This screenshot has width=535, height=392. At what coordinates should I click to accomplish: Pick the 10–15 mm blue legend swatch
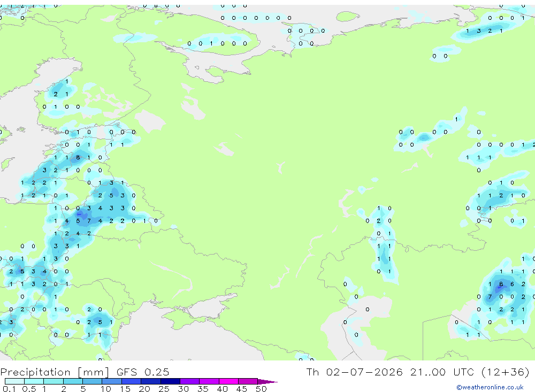coord(112,381)
